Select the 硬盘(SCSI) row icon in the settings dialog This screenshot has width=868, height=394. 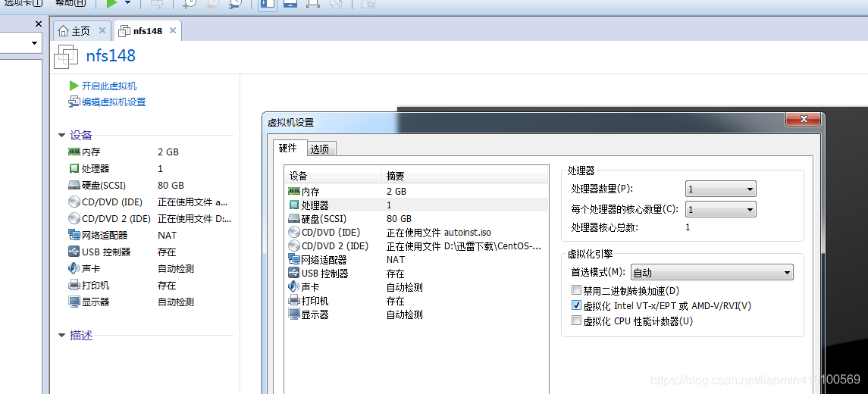pos(294,218)
